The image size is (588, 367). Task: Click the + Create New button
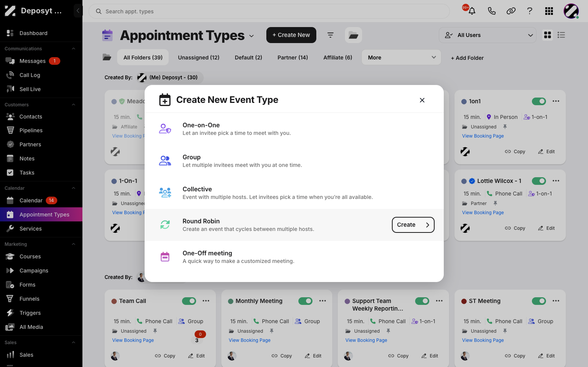point(291,35)
